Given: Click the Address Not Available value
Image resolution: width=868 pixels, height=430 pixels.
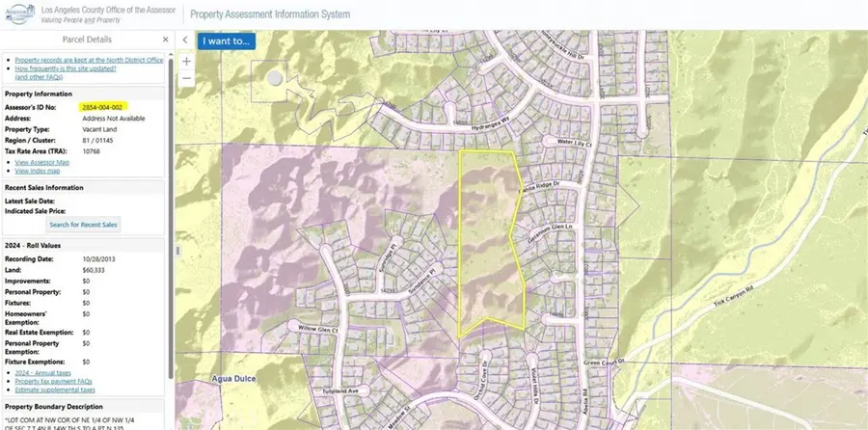Looking at the screenshot, I should point(114,119).
